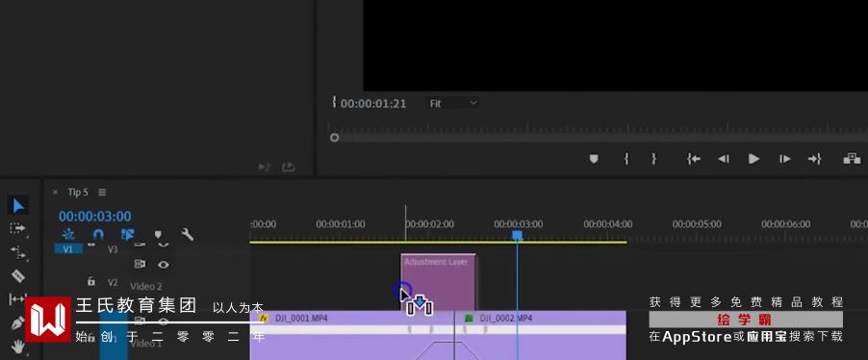Screen dimensions: 868x360
Task: Select the Razor tool
Action: pyautogui.click(x=18, y=276)
